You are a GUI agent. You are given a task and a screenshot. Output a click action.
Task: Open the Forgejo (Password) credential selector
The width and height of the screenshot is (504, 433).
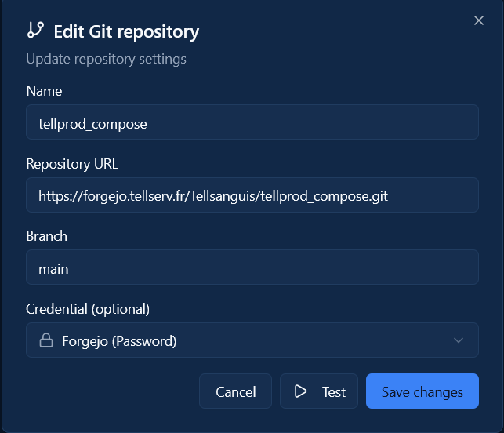pyautogui.click(x=252, y=340)
